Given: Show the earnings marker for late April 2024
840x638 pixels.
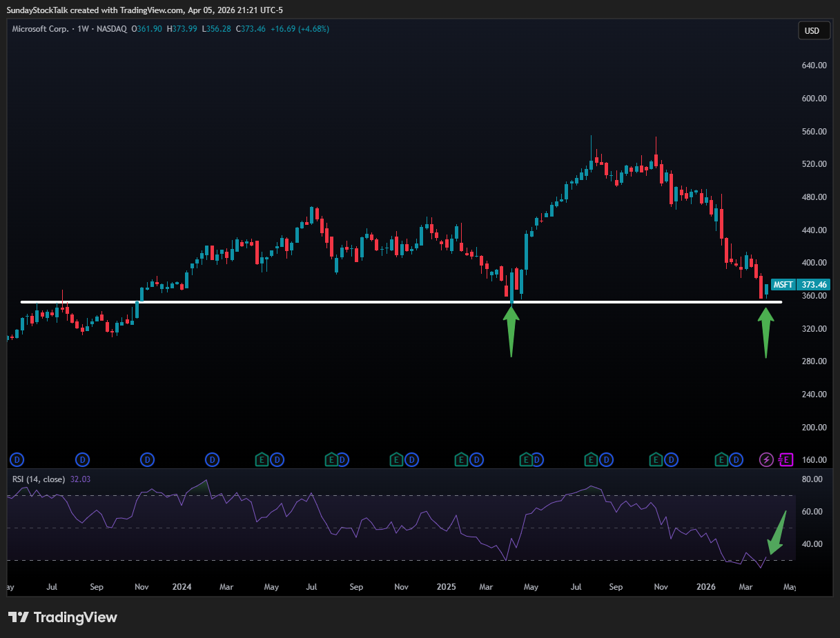Looking at the screenshot, I should coord(262,459).
